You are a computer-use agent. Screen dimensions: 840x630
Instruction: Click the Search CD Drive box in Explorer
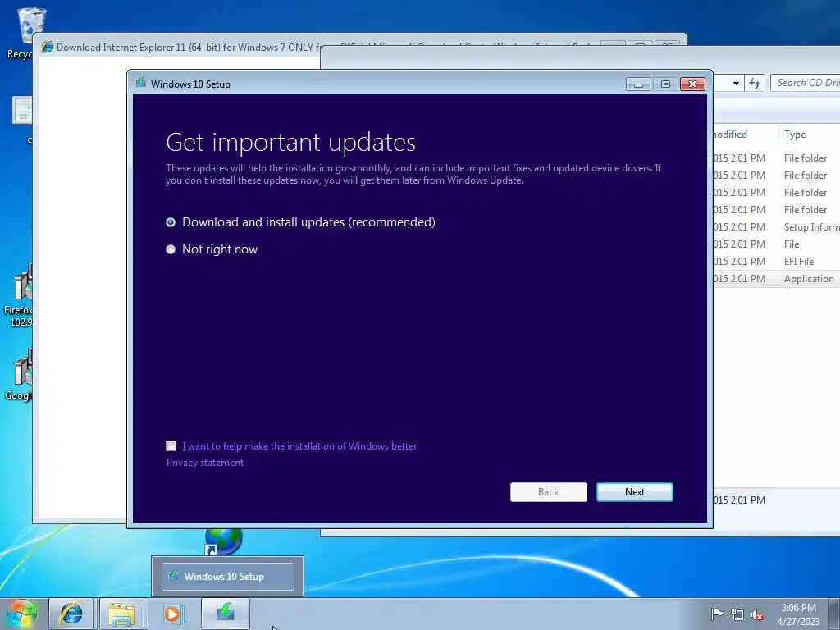806,83
